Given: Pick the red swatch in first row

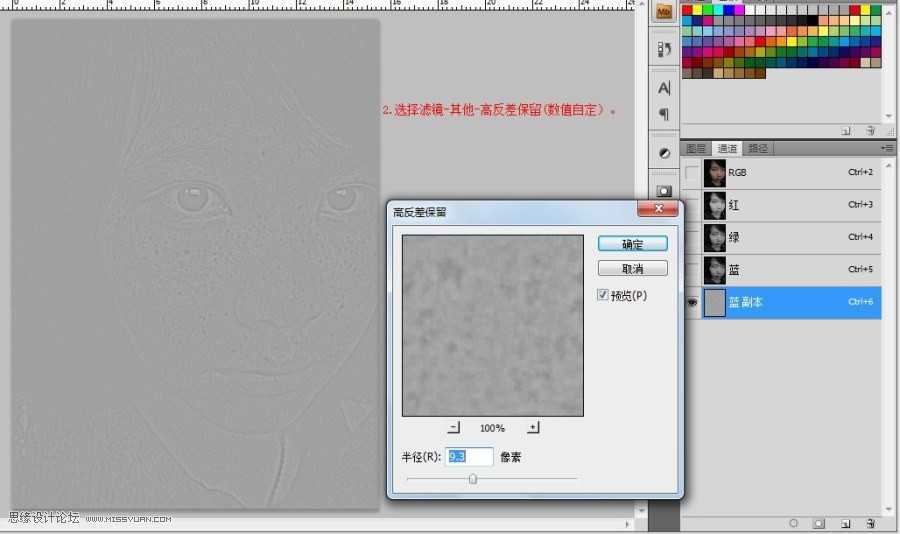Looking at the screenshot, I should pos(688,10).
